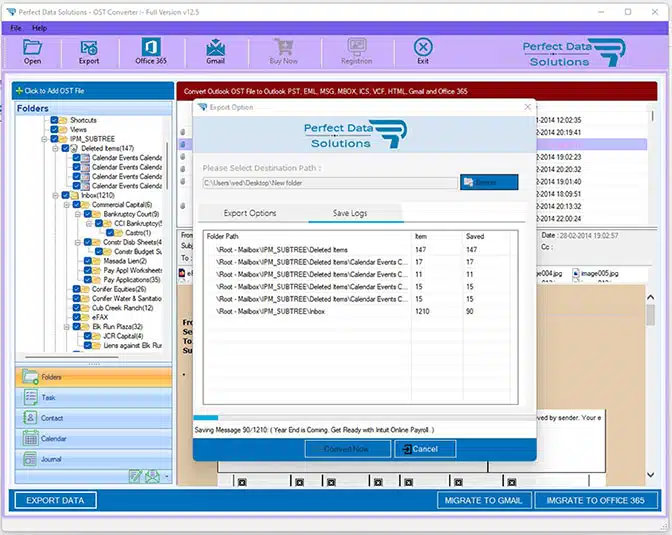Click the folder tree horizontal scrollbar
The width and height of the screenshot is (672, 535).
tap(72, 357)
